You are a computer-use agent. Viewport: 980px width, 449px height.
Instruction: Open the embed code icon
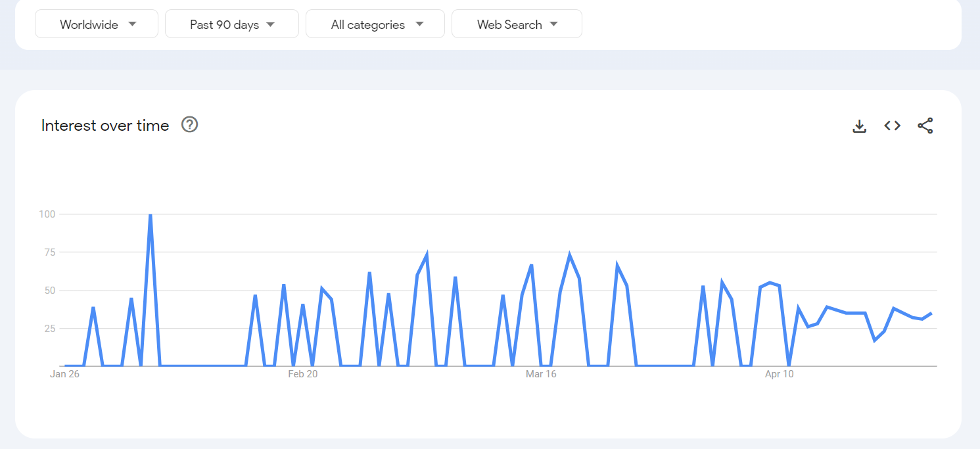click(892, 126)
